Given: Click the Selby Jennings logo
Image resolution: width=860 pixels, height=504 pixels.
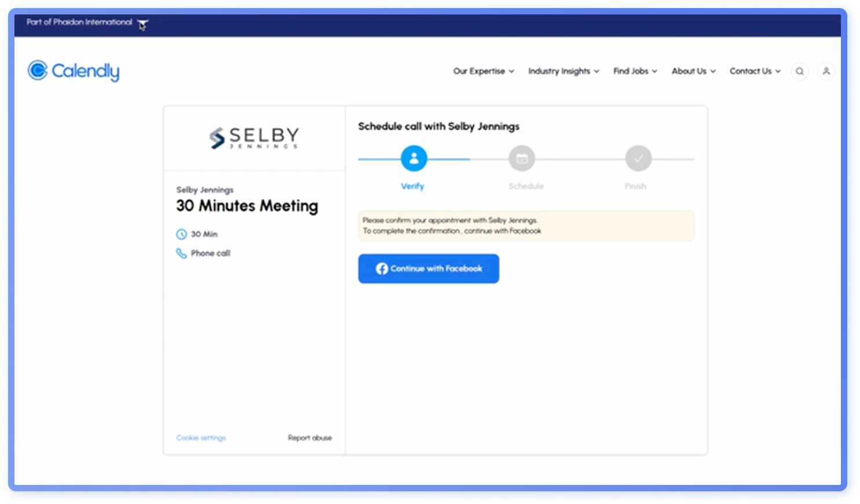Looking at the screenshot, I should coord(253,138).
